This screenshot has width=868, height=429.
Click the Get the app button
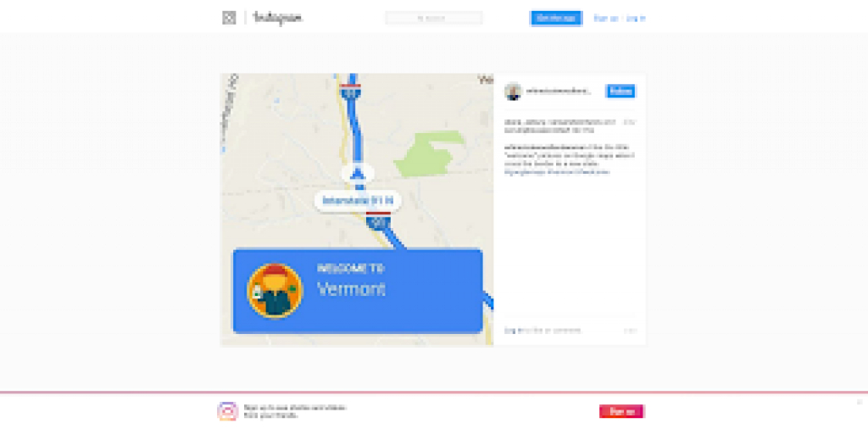pos(556,19)
